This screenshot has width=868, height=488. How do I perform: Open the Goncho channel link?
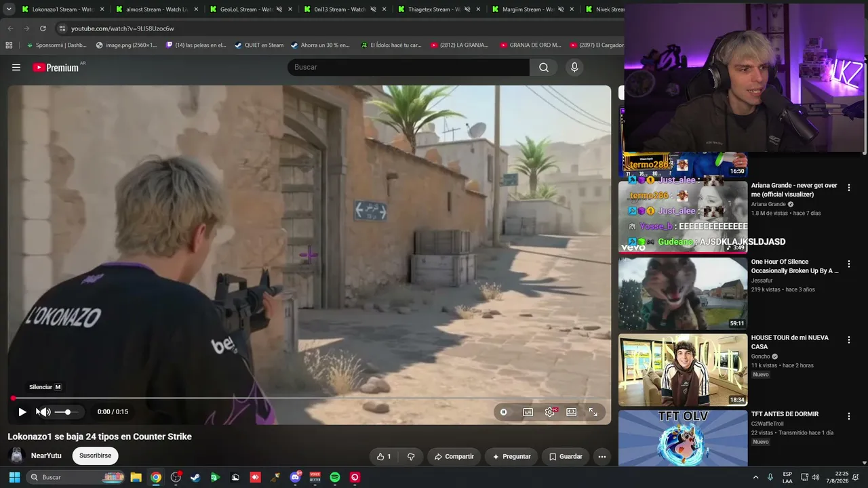762,357
